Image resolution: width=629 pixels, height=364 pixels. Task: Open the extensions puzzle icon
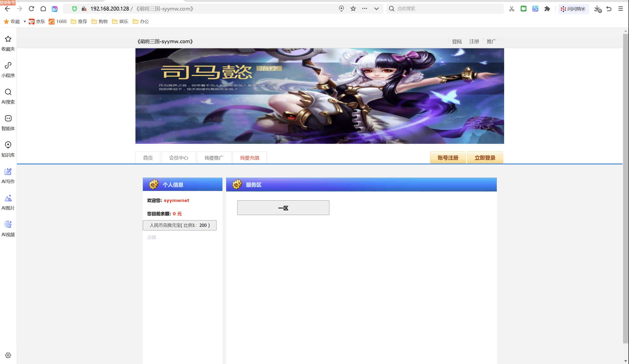click(x=547, y=9)
